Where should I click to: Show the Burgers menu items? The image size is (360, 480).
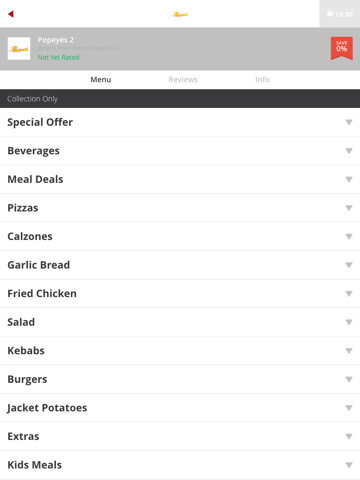click(x=180, y=379)
